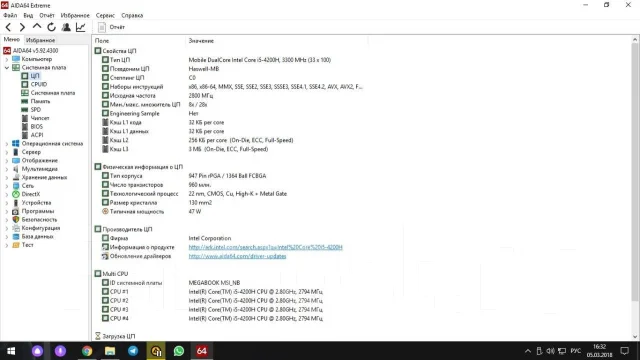
Task: Select AIDA64 v5.92.4300 root node
Action: 36,51
